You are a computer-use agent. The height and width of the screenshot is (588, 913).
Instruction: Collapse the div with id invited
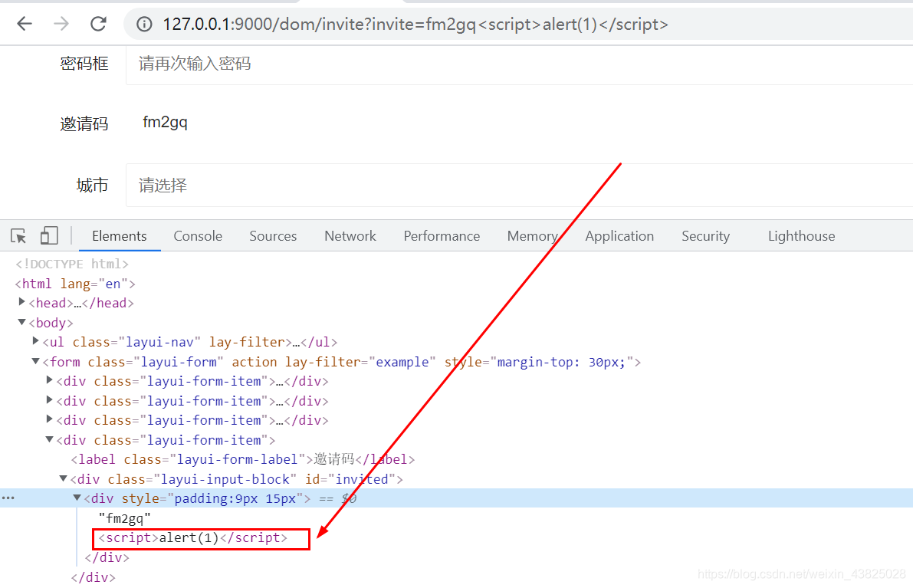[64, 478]
